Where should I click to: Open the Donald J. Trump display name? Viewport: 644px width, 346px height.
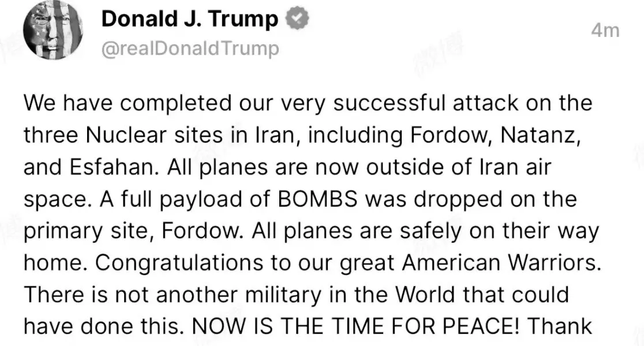point(190,19)
